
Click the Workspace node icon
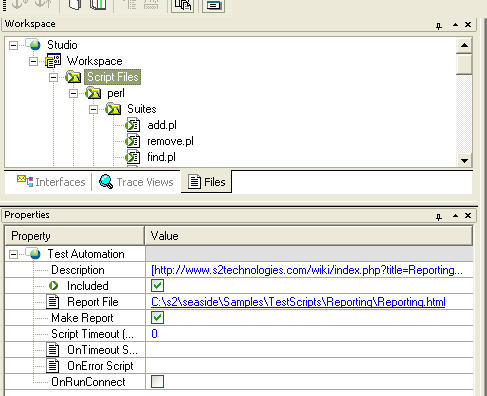coord(53,61)
